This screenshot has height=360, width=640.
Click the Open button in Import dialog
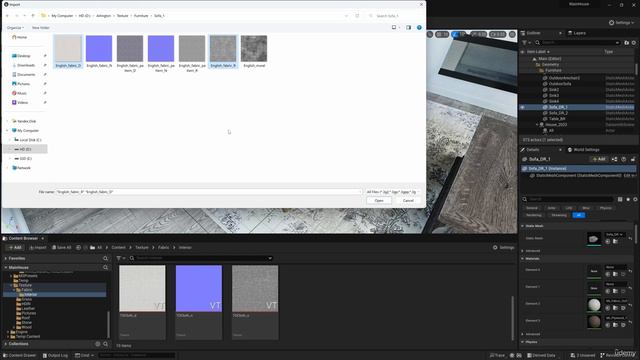point(379,200)
